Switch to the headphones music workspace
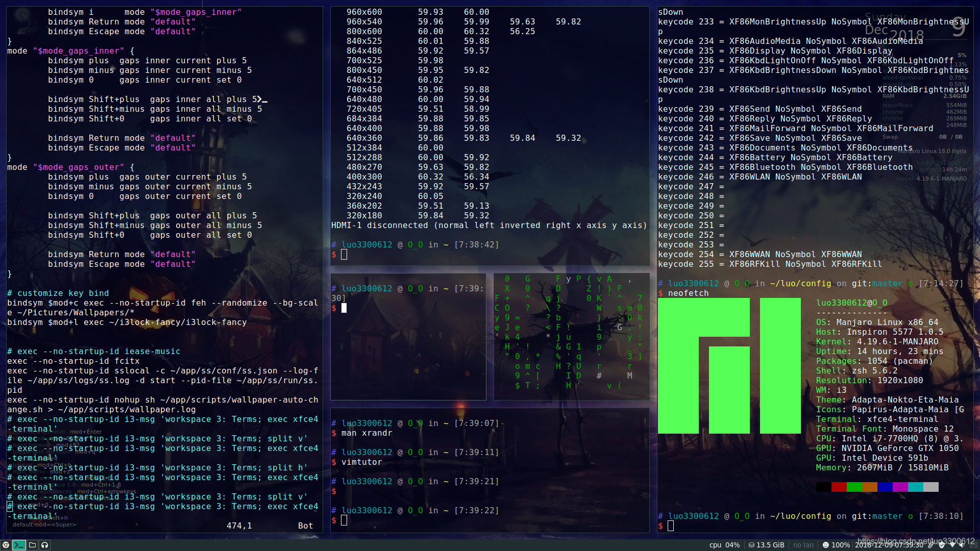The width and height of the screenshot is (980, 551). point(45,545)
